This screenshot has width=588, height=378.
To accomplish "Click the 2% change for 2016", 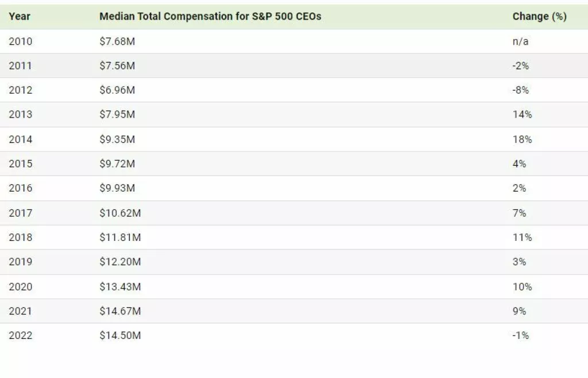I will coord(519,188).
